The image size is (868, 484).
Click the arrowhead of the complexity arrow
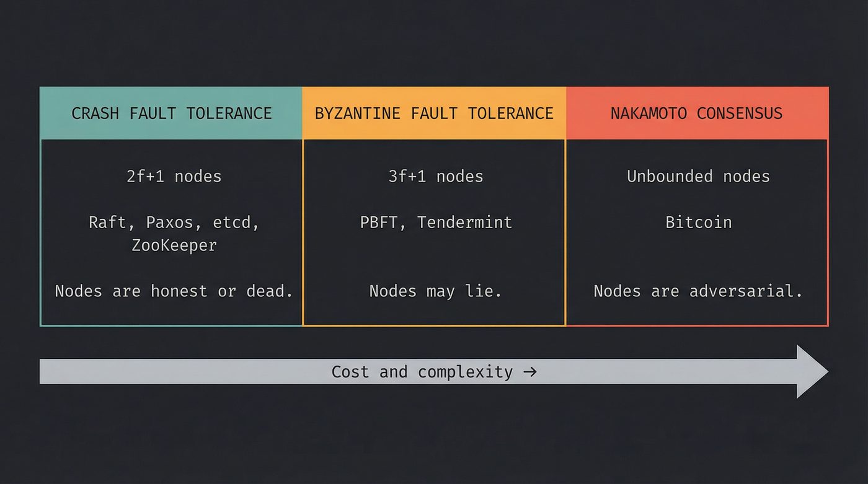click(806, 371)
